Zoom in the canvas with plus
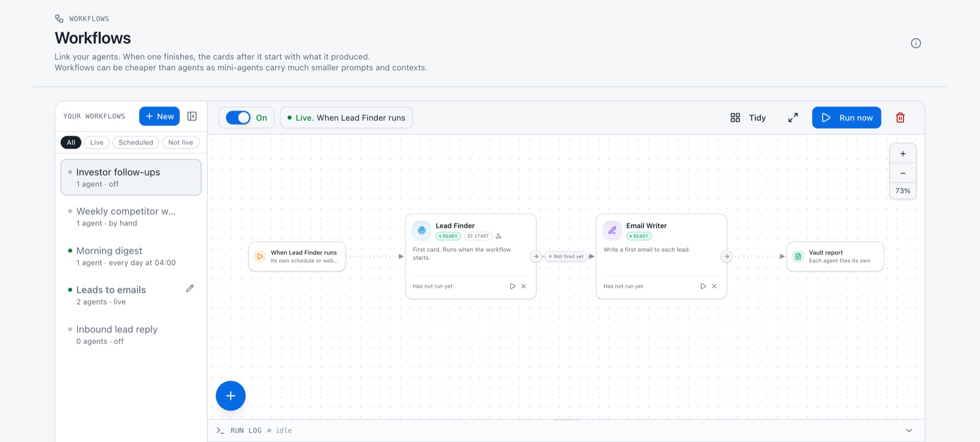 (x=903, y=153)
